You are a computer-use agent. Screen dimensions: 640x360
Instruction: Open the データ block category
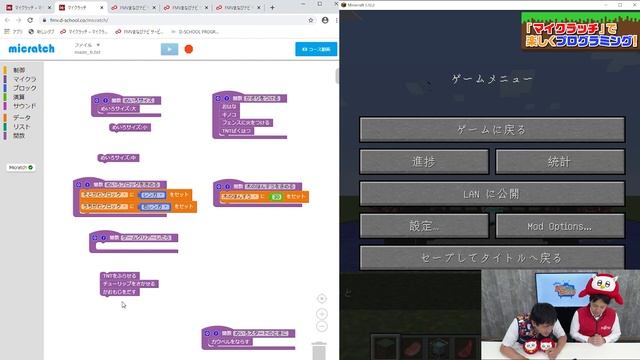22,118
